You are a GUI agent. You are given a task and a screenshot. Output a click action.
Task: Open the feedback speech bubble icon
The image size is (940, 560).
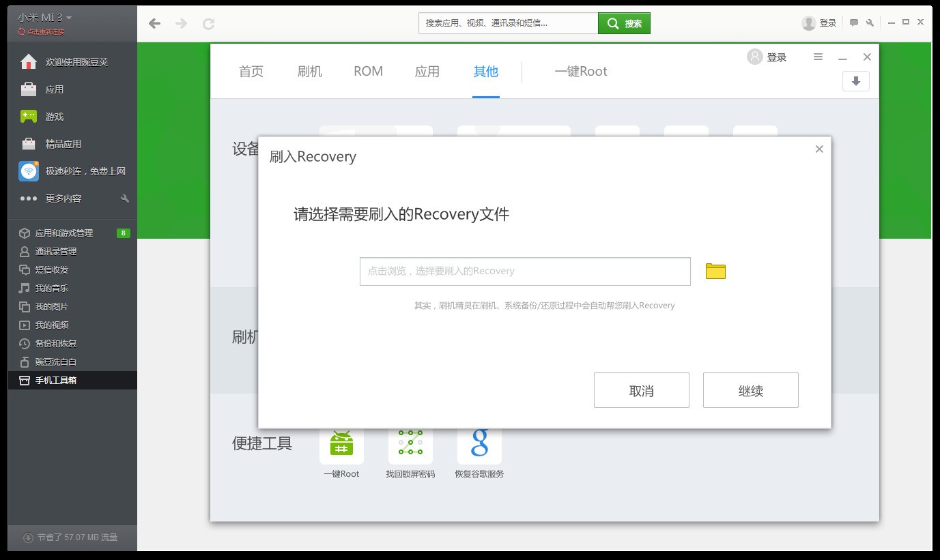point(854,23)
